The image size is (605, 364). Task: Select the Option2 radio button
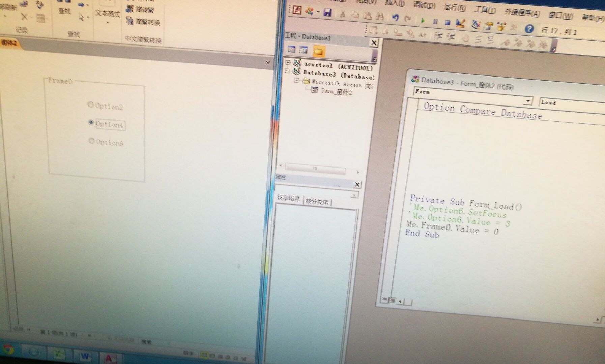[x=90, y=104]
